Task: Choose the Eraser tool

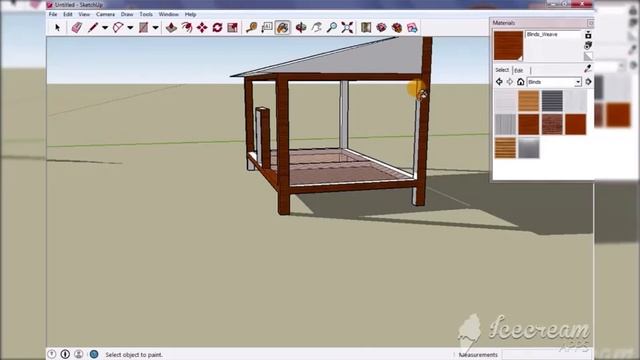Action: (x=76, y=27)
